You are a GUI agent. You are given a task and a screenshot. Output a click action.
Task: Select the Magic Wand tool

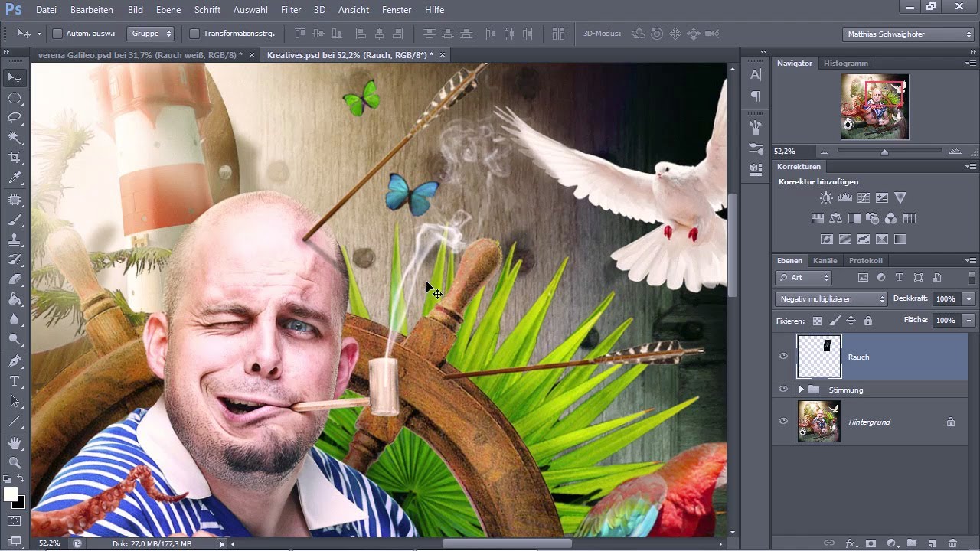click(15, 138)
